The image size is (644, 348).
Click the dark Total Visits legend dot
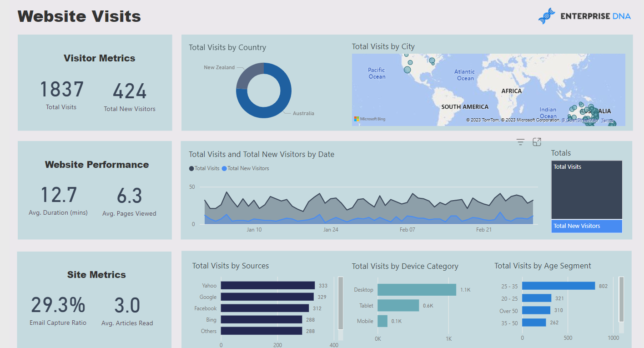point(191,169)
